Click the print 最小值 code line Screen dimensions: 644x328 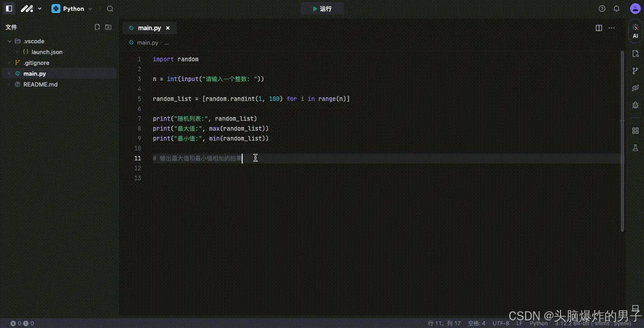[x=211, y=138]
